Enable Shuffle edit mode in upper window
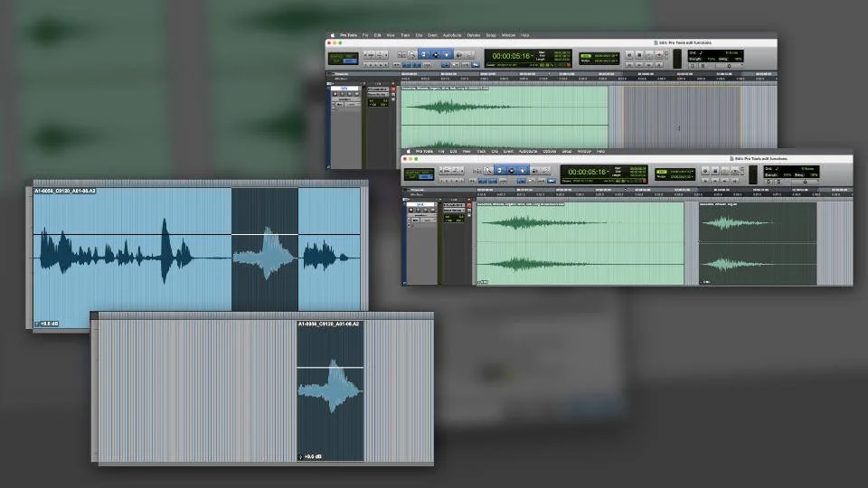868x488 pixels. tap(335, 56)
